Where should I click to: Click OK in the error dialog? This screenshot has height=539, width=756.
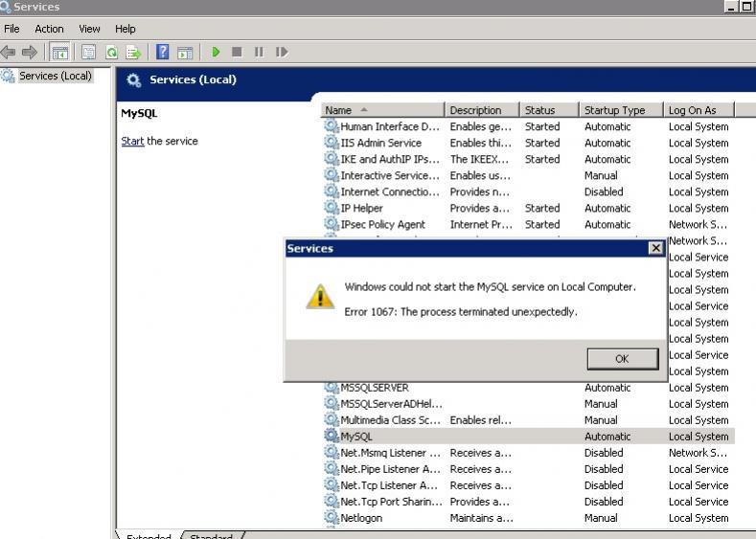click(x=623, y=359)
